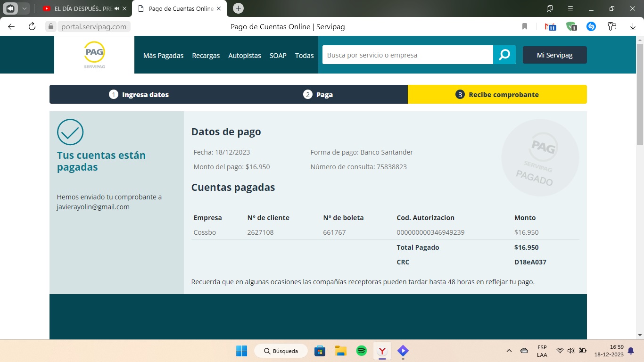Viewport: 644px width, 362px height.
Task: Click the Servipag PAG logo
Action: [93, 54]
